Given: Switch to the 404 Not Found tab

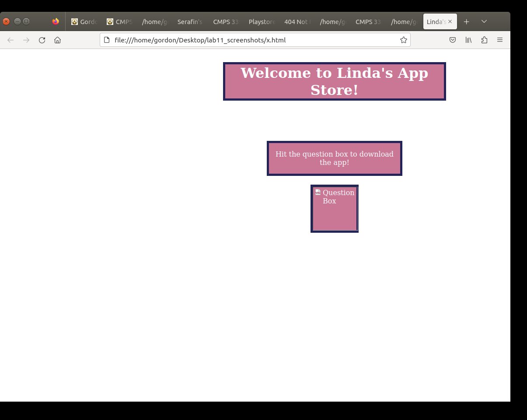Looking at the screenshot, I should click(296, 22).
